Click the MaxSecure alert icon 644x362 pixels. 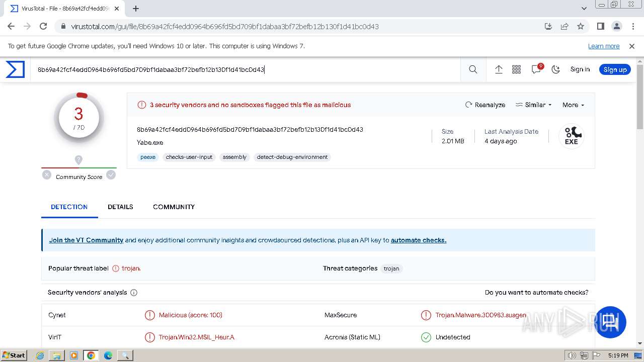(x=426, y=315)
